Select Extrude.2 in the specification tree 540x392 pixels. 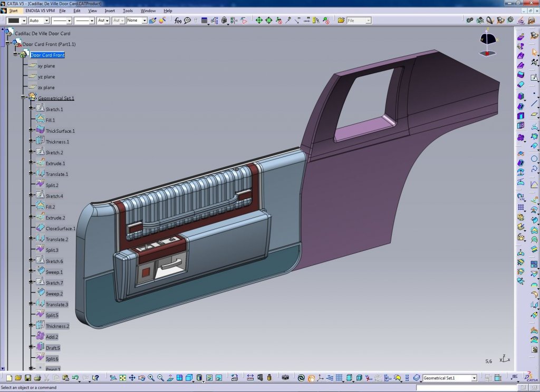click(55, 218)
